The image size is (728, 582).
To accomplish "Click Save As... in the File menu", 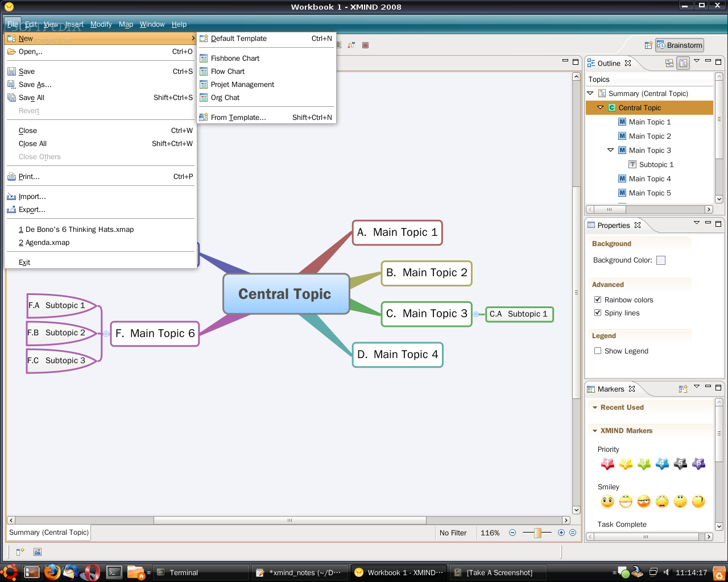I will (x=100, y=84).
